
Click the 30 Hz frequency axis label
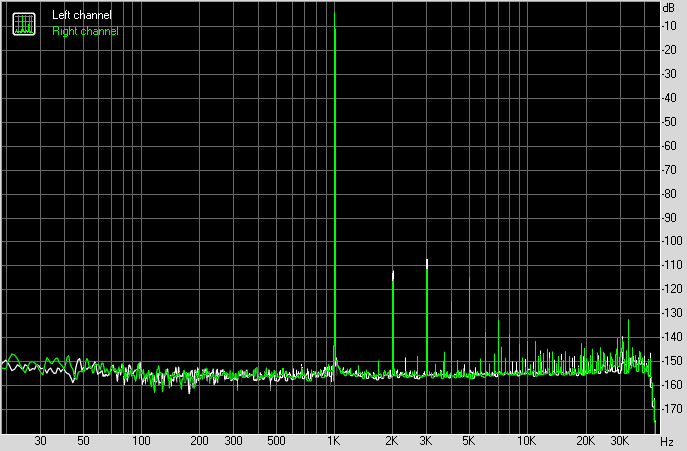(40, 440)
